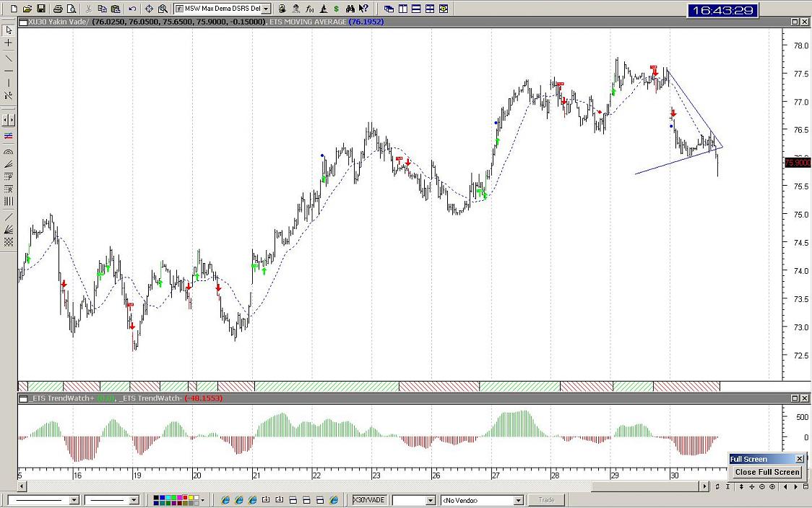Pick the horizontal line tool

(9, 71)
